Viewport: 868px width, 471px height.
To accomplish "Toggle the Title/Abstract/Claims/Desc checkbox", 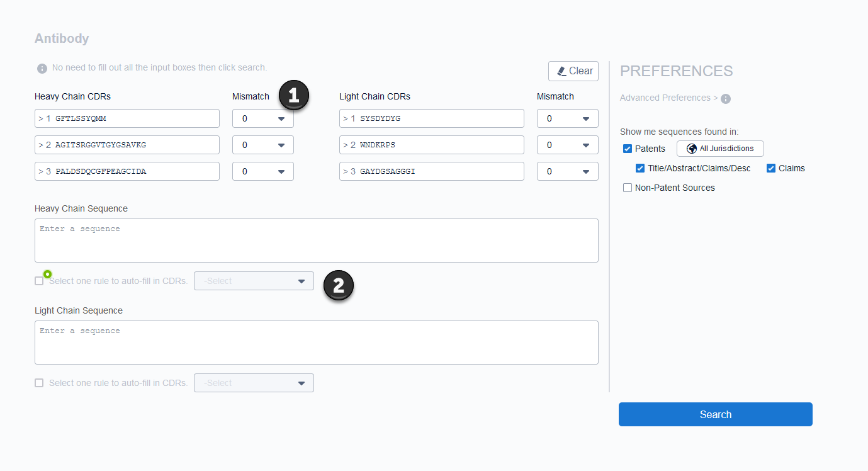I will [x=640, y=168].
